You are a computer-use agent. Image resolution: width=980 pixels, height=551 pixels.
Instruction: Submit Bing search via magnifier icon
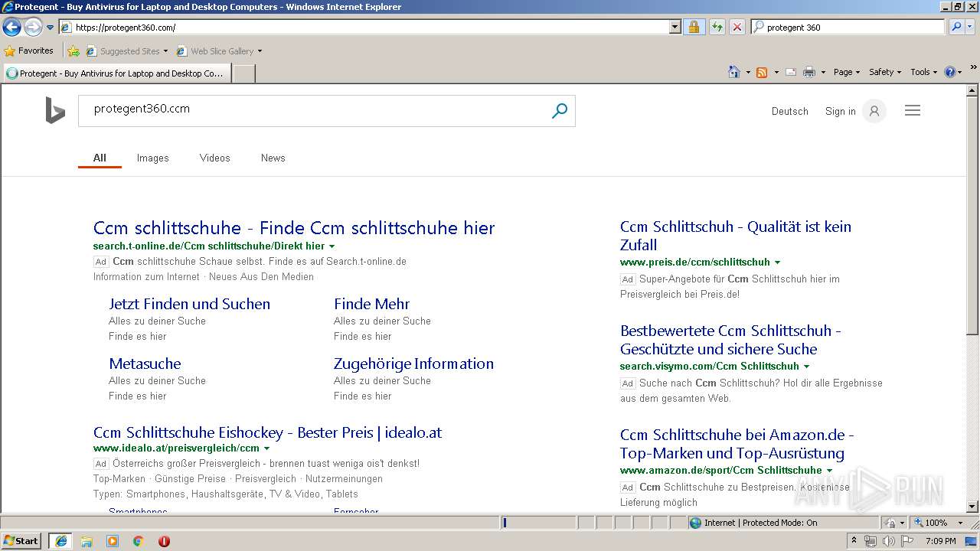(x=560, y=111)
